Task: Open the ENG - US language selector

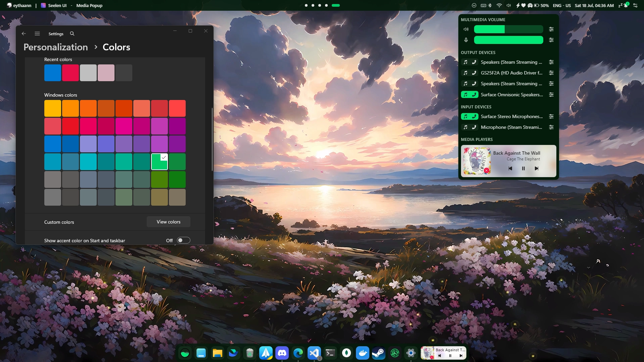Action: pos(562,5)
